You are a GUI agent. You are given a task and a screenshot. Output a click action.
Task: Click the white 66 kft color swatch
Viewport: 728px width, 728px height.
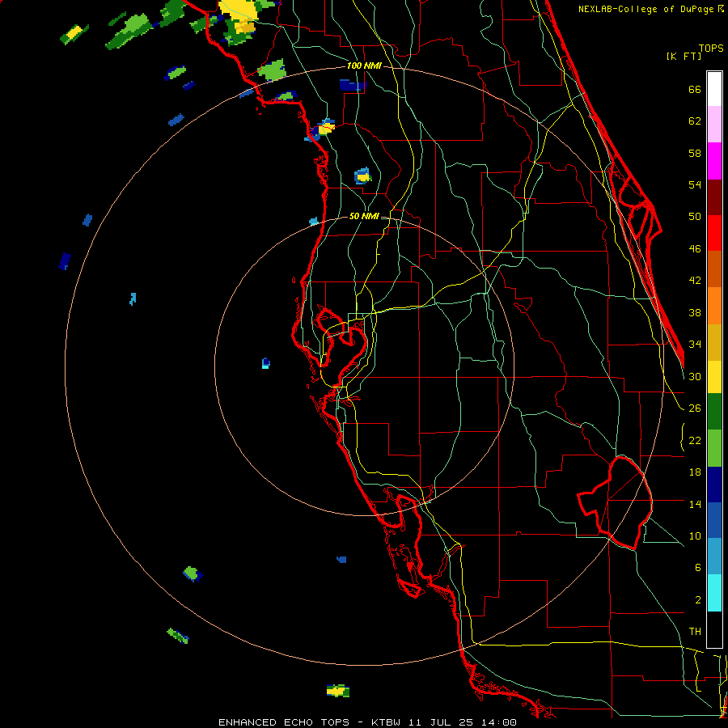click(x=714, y=89)
